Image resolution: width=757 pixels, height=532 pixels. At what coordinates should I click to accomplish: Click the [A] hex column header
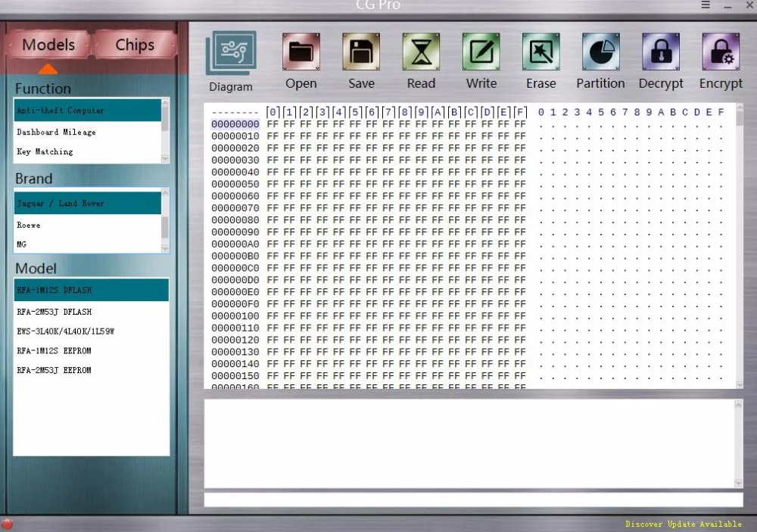pyautogui.click(x=438, y=113)
